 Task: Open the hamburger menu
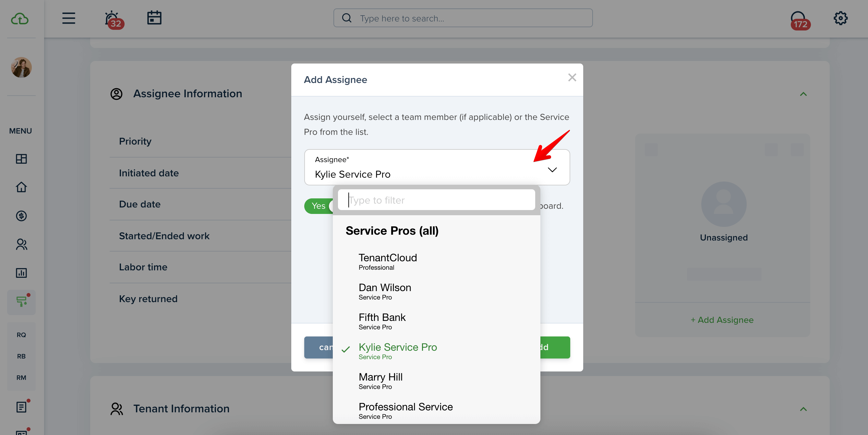68,18
